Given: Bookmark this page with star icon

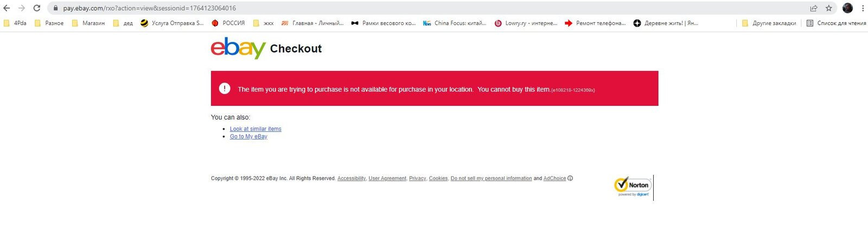Looking at the screenshot, I should pyautogui.click(x=829, y=8).
